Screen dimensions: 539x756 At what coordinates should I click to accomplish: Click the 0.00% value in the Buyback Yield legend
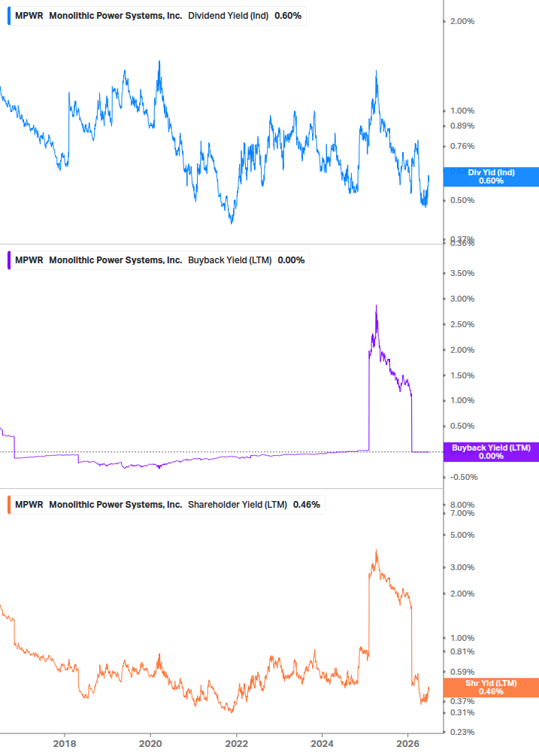[292, 260]
